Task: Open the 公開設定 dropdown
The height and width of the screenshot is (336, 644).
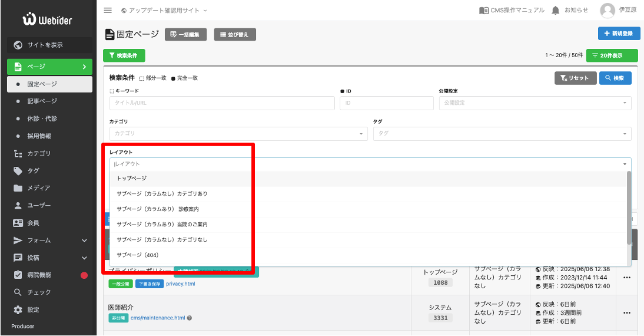Action: (535, 103)
